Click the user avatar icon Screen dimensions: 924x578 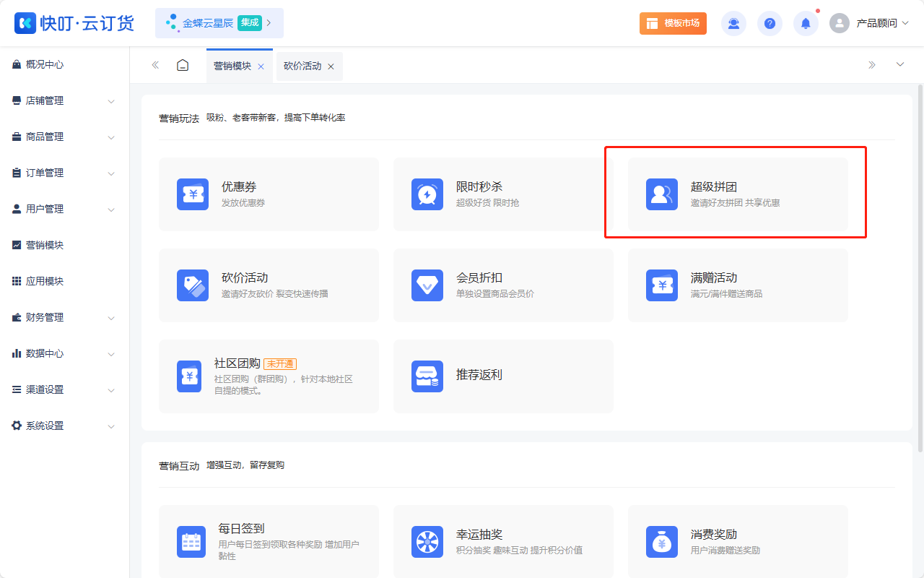[x=840, y=23]
